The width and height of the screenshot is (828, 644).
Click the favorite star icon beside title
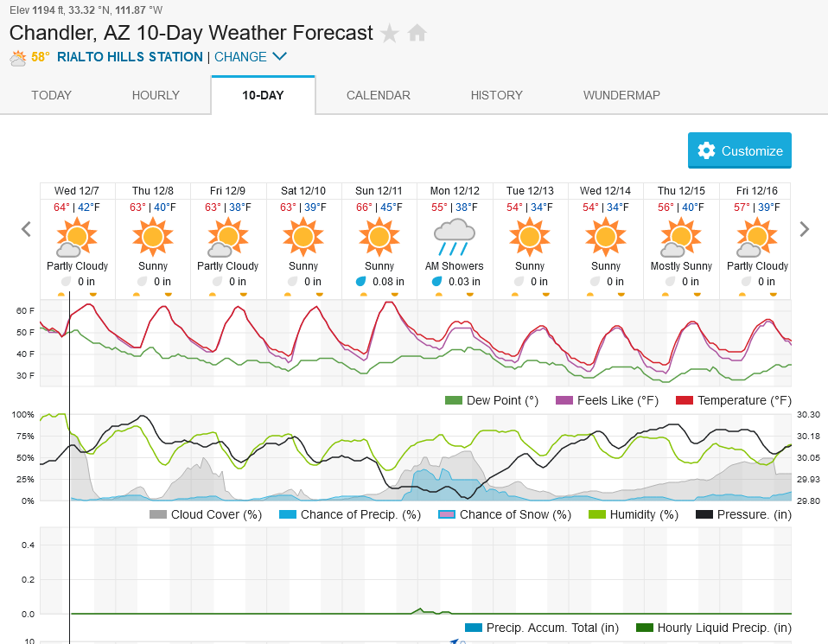pyautogui.click(x=390, y=34)
